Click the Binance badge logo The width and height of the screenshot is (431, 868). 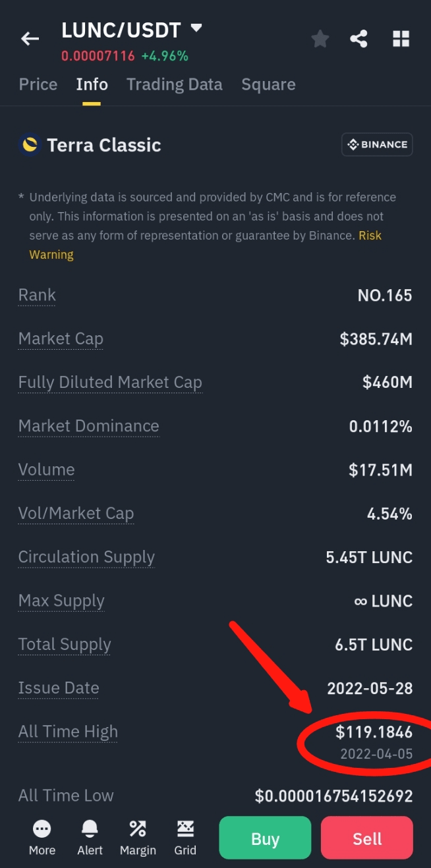[x=377, y=144]
